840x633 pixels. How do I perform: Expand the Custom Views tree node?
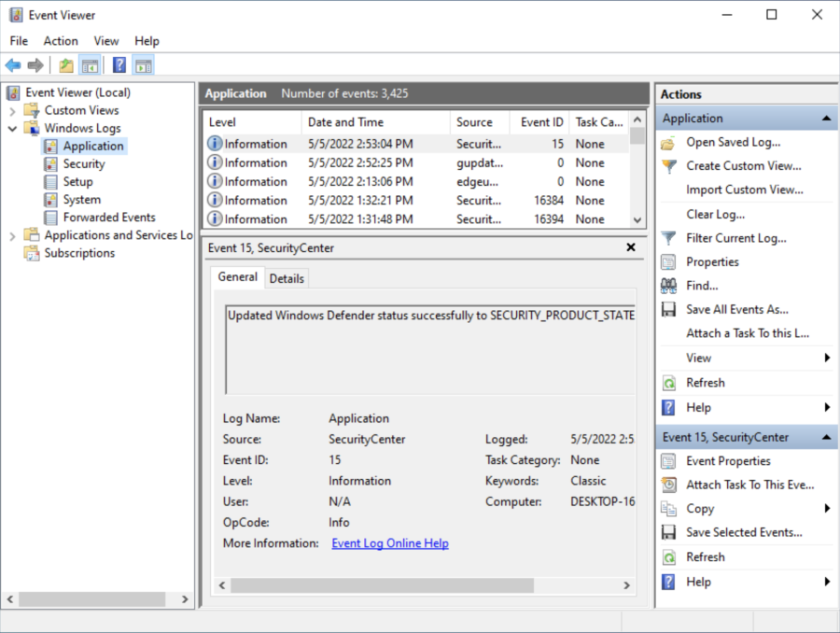pyautogui.click(x=12, y=110)
